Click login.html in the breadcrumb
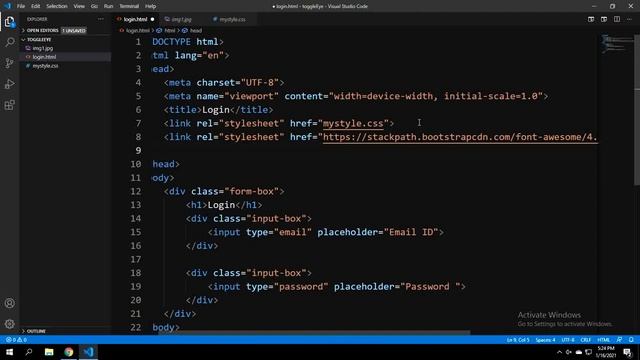The height and width of the screenshot is (360, 640). [x=137, y=31]
